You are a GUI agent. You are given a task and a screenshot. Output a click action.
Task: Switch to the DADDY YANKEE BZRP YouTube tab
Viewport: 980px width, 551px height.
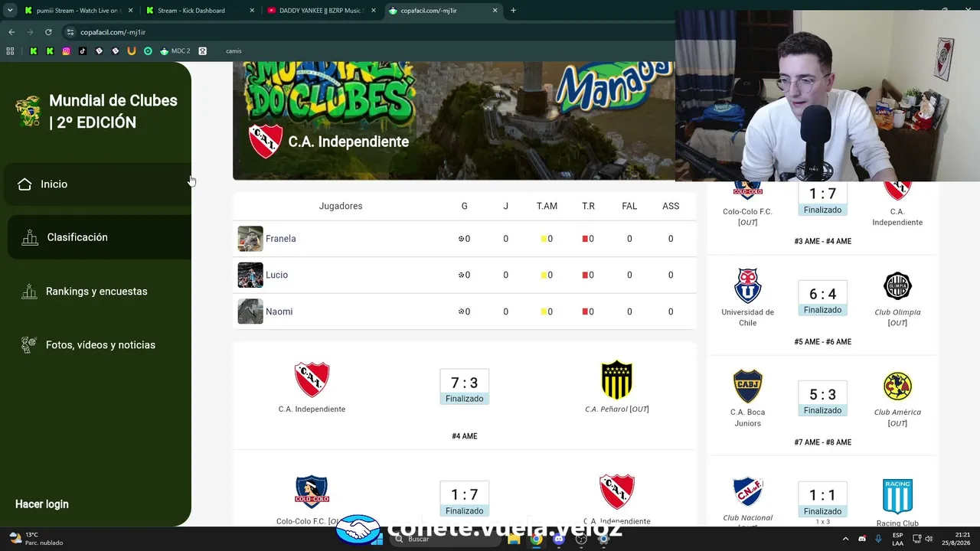pos(320,11)
